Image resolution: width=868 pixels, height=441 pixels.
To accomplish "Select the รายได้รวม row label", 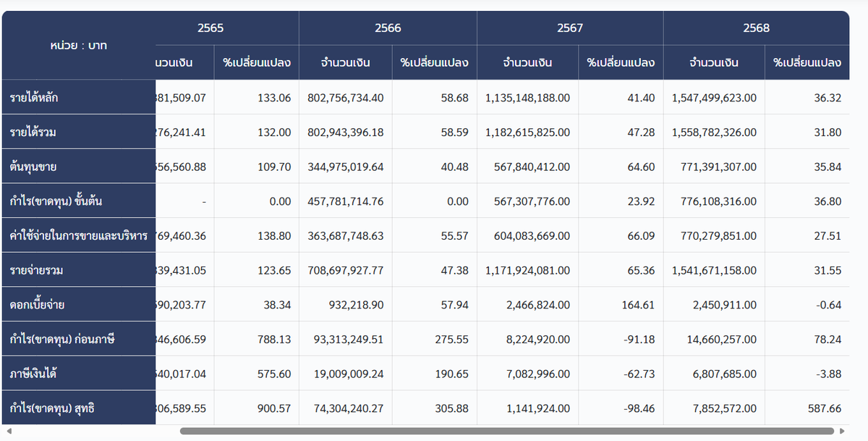I will tap(79, 132).
